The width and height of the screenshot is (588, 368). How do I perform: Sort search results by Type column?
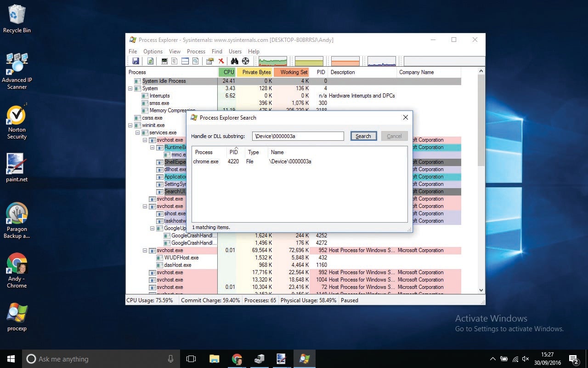coord(255,152)
